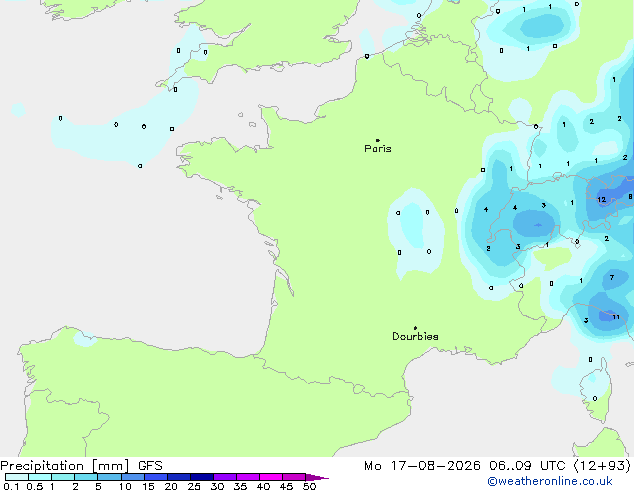The width and height of the screenshot is (634, 490).
Task: Click the legend label '0.1'
Action: [x=11, y=486]
